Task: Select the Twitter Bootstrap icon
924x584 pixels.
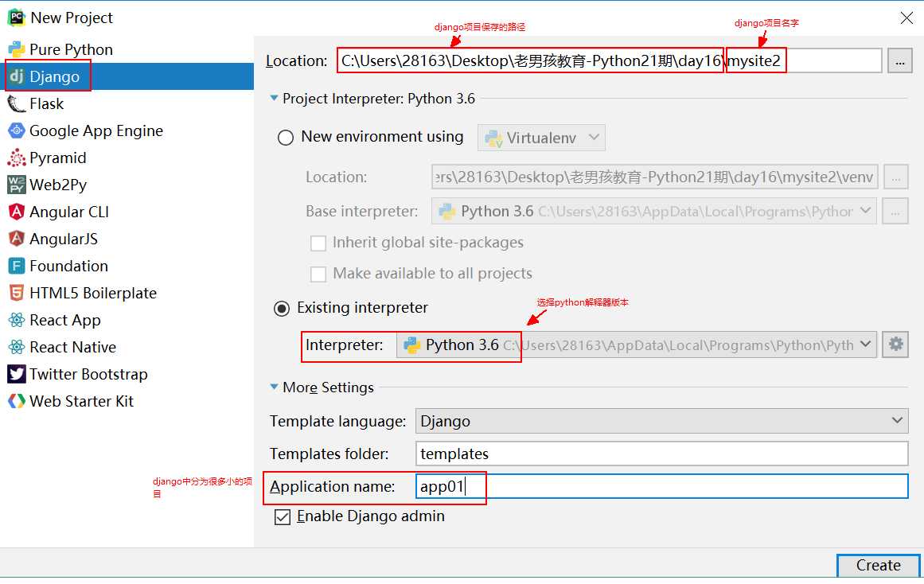Action: click(x=17, y=374)
